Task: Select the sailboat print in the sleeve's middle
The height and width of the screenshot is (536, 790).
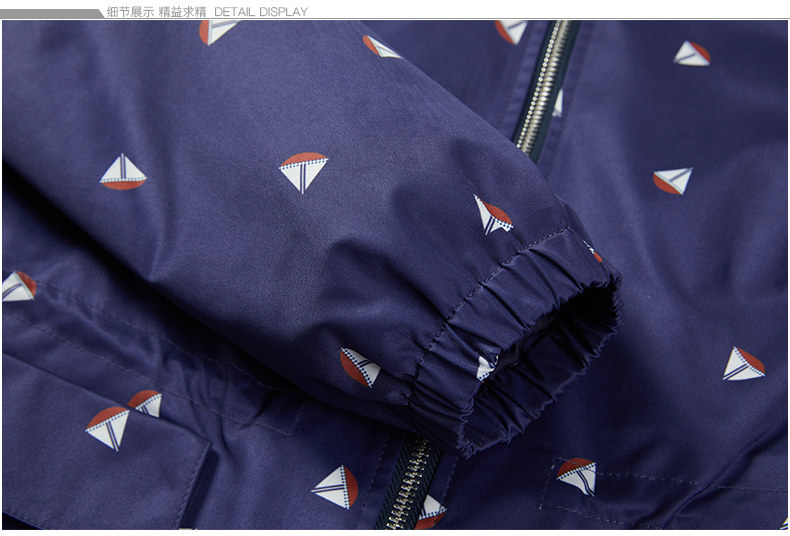Action: click(303, 172)
